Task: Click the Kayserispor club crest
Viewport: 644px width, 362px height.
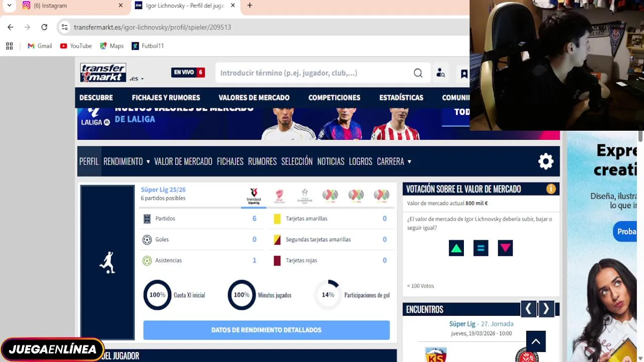Action: (436, 354)
